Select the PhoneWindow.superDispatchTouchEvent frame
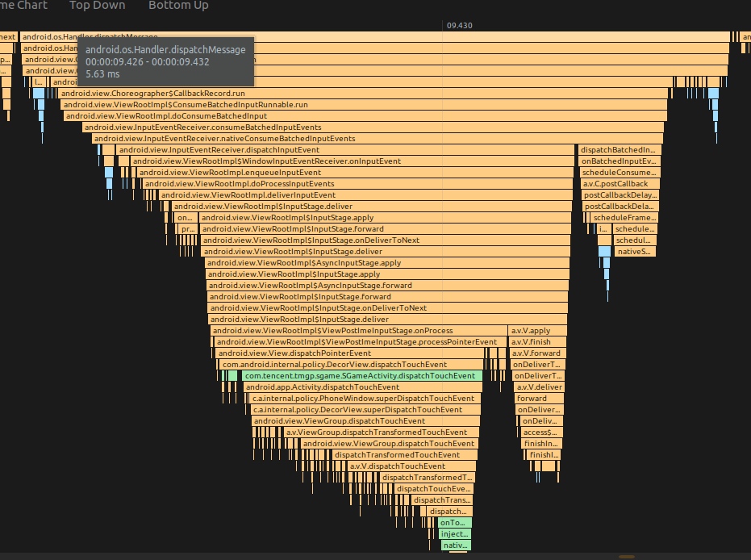The height and width of the screenshot is (560, 751). click(x=364, y=399)
